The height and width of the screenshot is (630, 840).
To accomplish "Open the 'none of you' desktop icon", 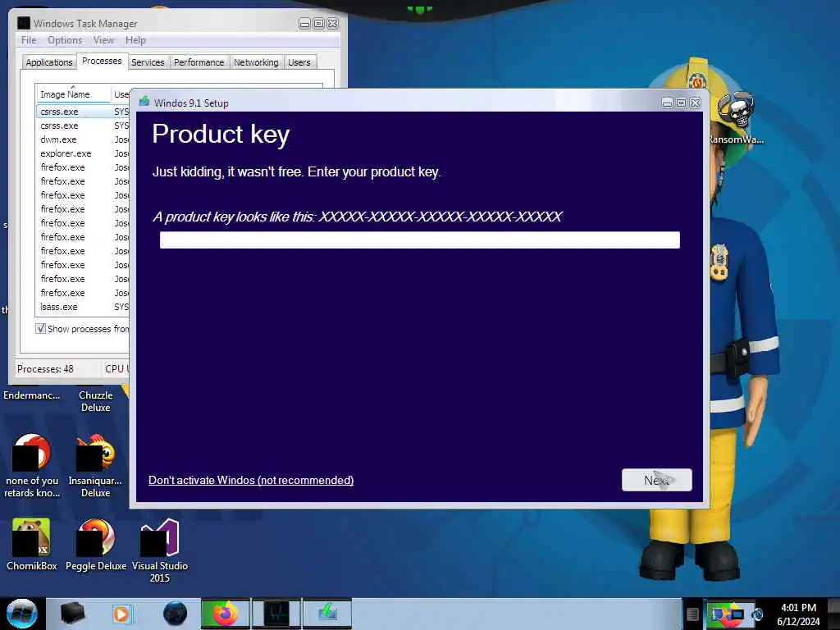I will 32,466.
